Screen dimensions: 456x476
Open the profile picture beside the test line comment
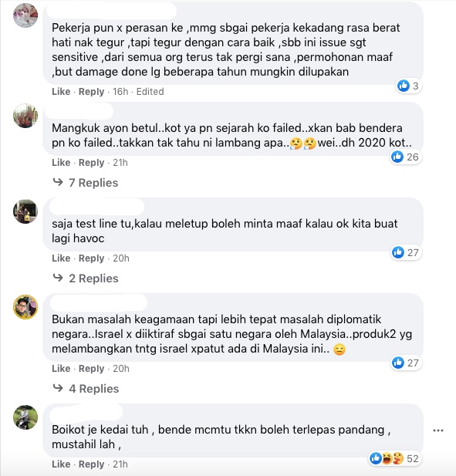25,211
